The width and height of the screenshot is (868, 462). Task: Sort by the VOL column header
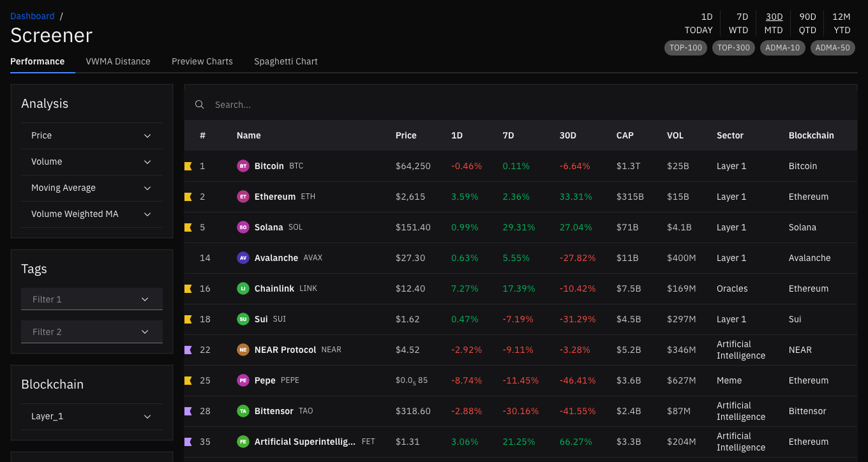click(675, 135)
